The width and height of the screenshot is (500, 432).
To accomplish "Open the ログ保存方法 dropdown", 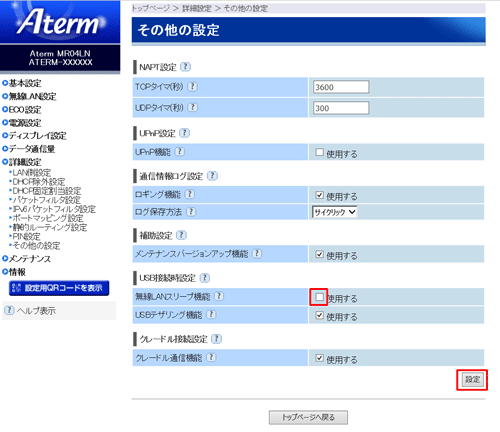I will (335, 212).
